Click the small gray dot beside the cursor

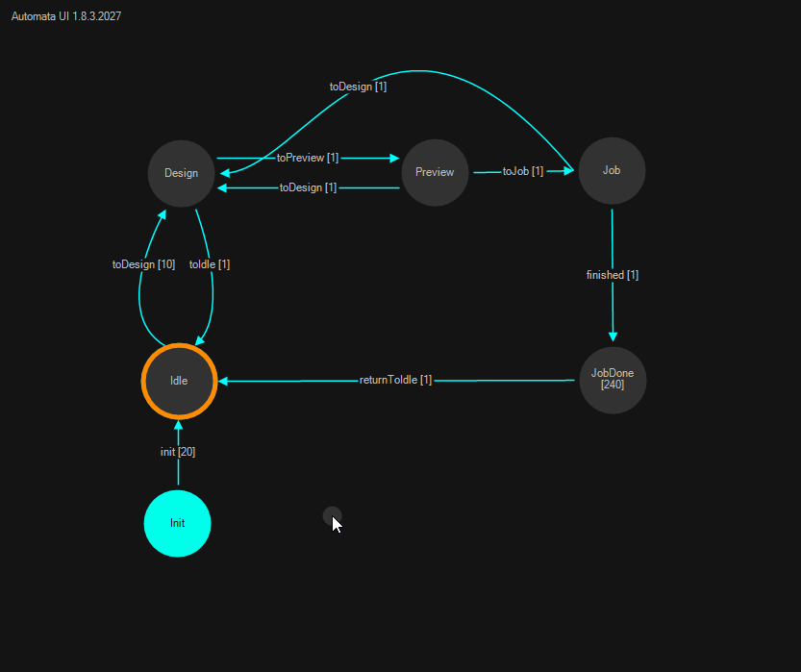[x=330, y=515]
